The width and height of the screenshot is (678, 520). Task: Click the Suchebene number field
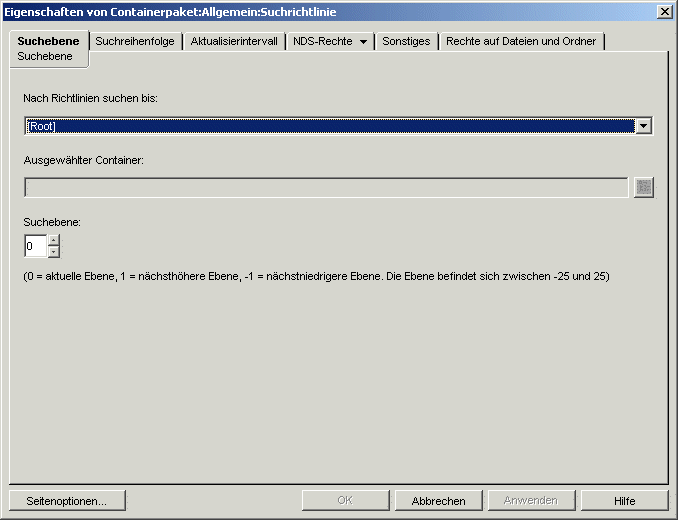[36, 246]
